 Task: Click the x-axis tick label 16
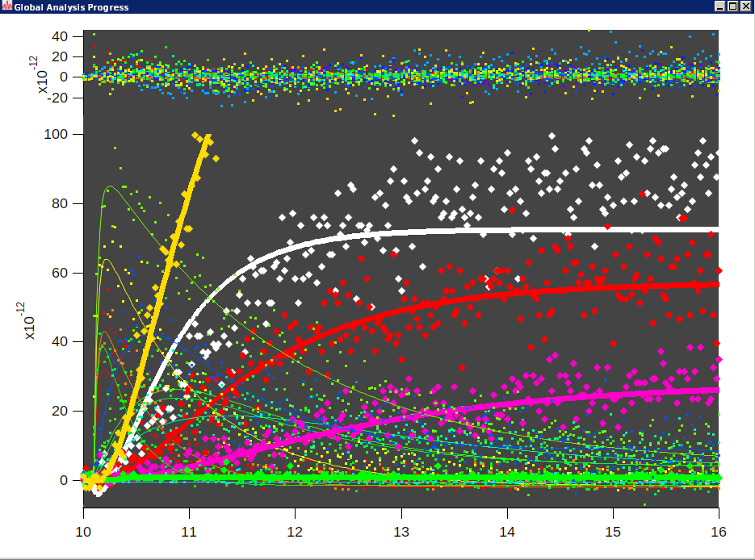(719, 532)
